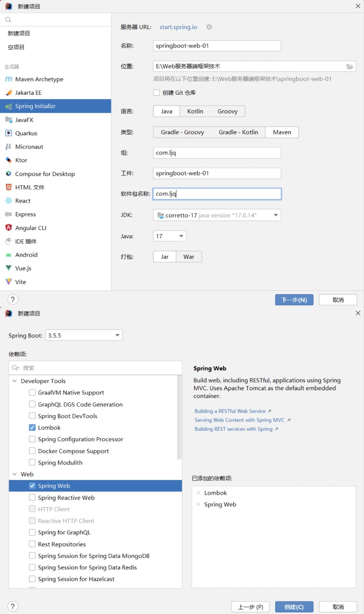
Task: Check Spring Configuration Processor
Action: point(32,439)
